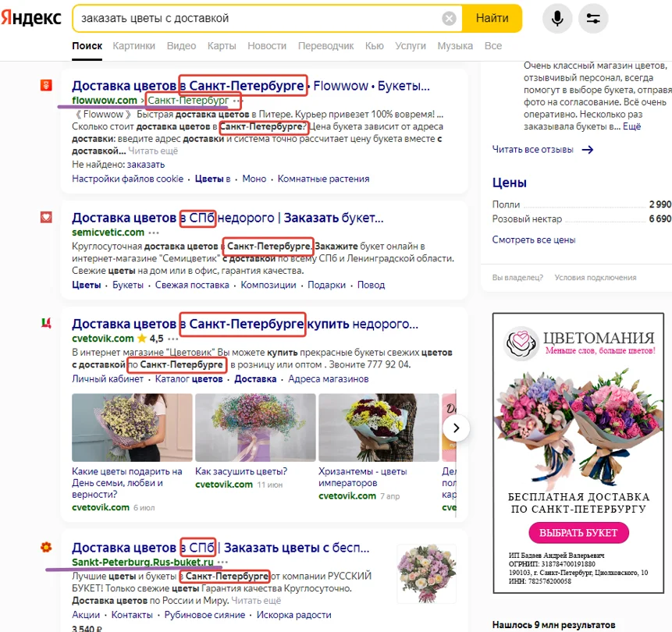Screen dimensions: 672x632
Task: Click the semicvetic.com heart favicon
Action: [46, 218]
